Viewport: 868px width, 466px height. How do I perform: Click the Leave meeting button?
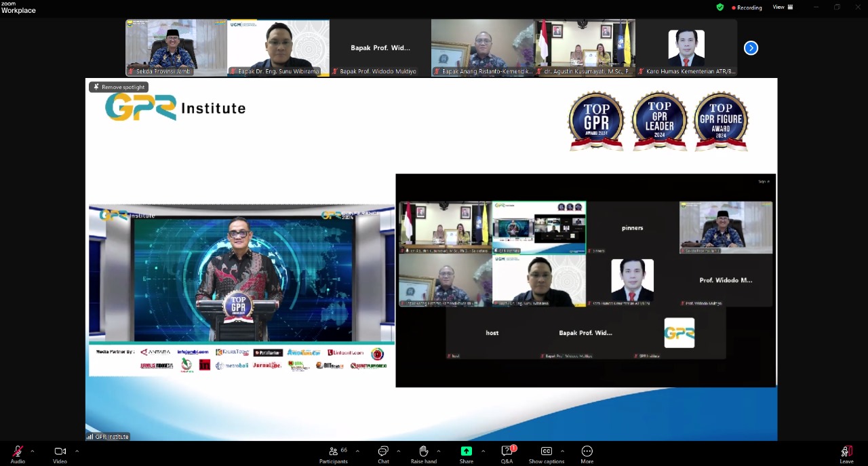(x=846, y=452)
